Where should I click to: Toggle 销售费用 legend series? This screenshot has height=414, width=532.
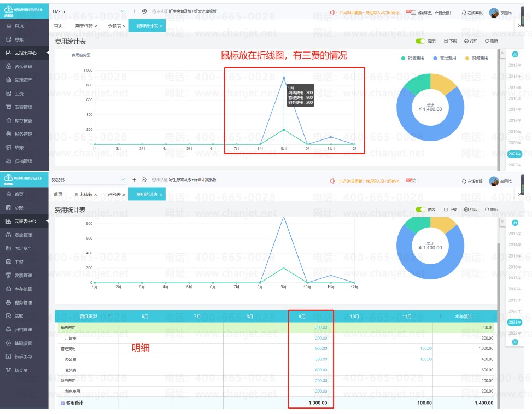coord(413,58)
